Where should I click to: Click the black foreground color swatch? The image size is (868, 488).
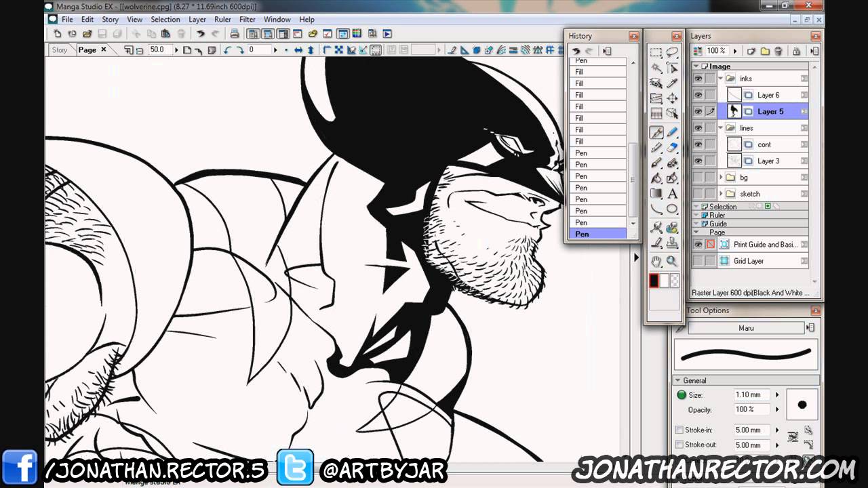click(654, 281)
